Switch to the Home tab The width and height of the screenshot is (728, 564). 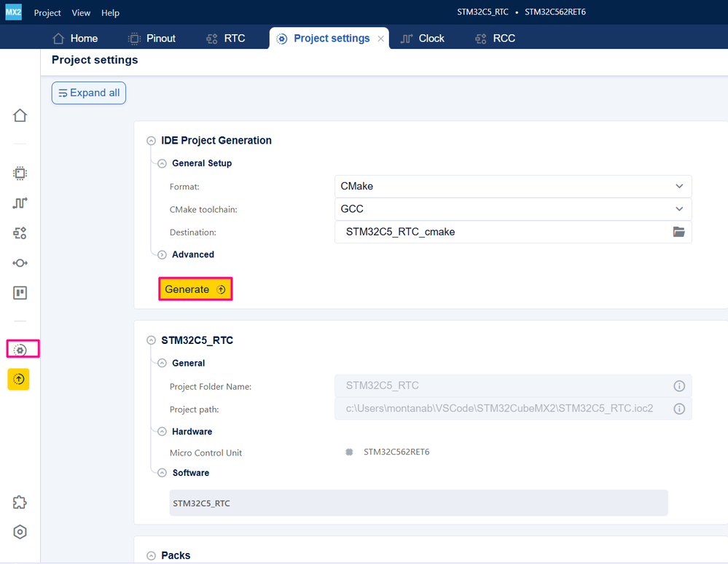pos(75,39)
